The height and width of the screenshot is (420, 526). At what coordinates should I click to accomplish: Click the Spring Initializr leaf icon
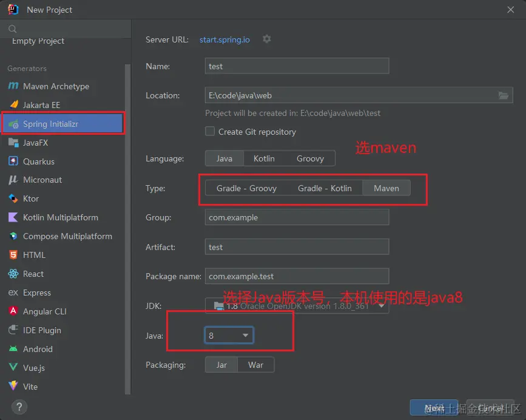click(13, 124)
